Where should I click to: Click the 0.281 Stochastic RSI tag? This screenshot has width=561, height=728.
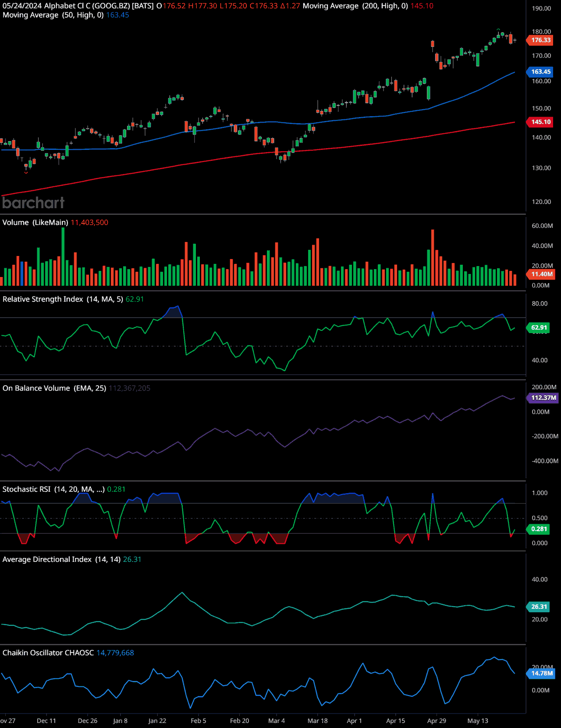(x=539, y=529)
